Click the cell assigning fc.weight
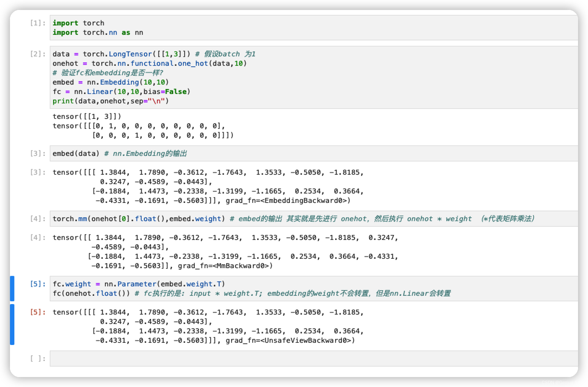The image size is (588, 387). coord(314,289)
